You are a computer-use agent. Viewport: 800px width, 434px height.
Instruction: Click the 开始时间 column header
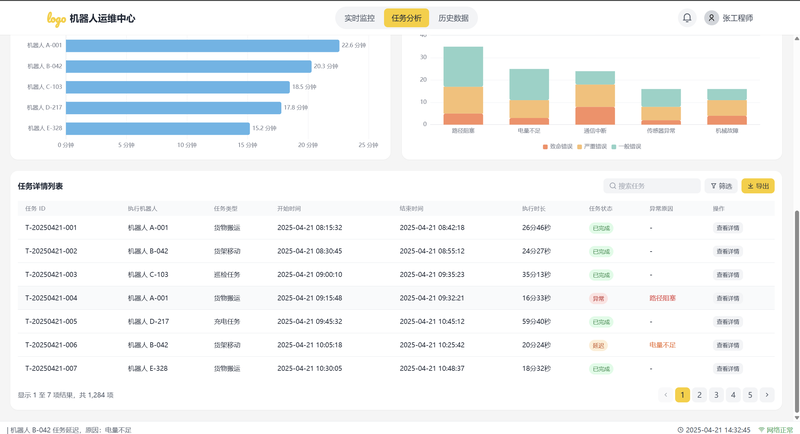(x=289, y=209)
